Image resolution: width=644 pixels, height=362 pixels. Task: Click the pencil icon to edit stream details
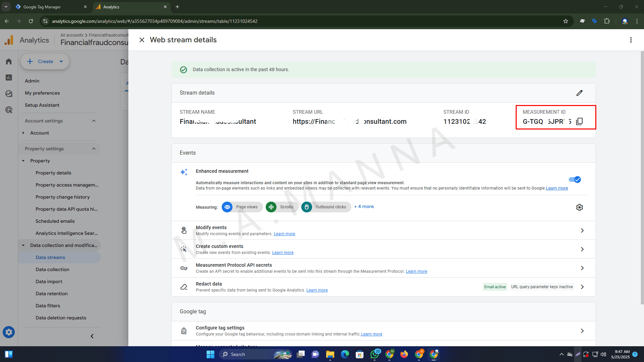[579, 93]
